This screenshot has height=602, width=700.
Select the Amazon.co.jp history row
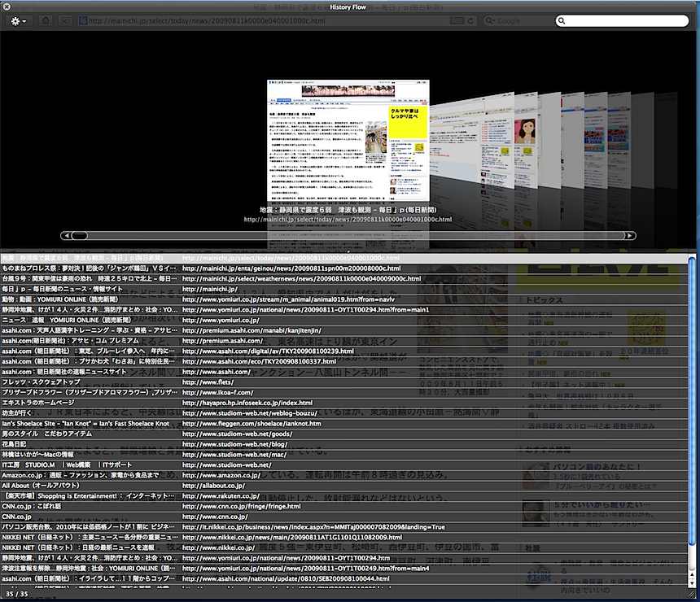[x=343, y=475]
